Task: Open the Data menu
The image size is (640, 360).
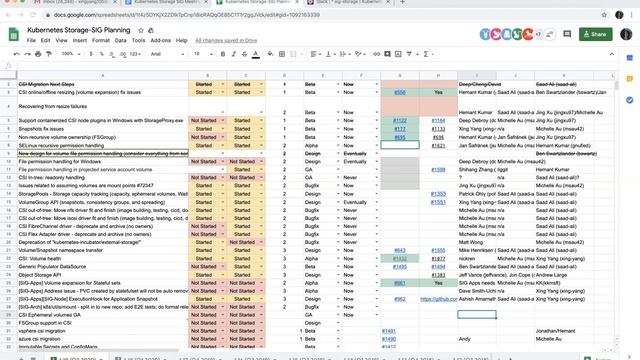Action: point(120,40)
